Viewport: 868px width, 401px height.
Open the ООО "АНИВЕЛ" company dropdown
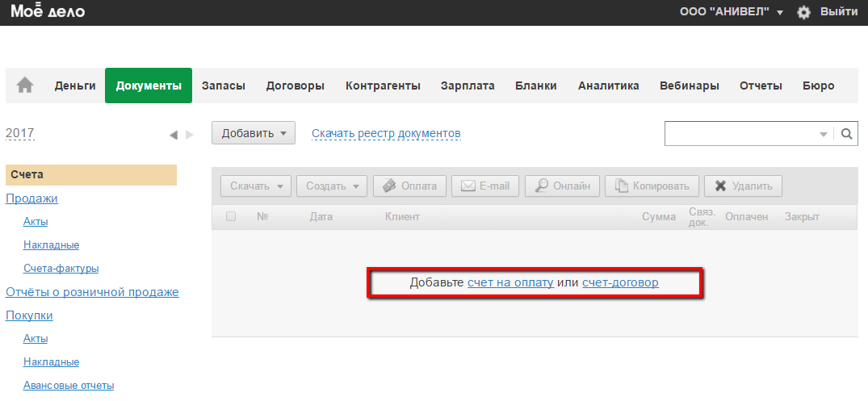coord(731,11)
